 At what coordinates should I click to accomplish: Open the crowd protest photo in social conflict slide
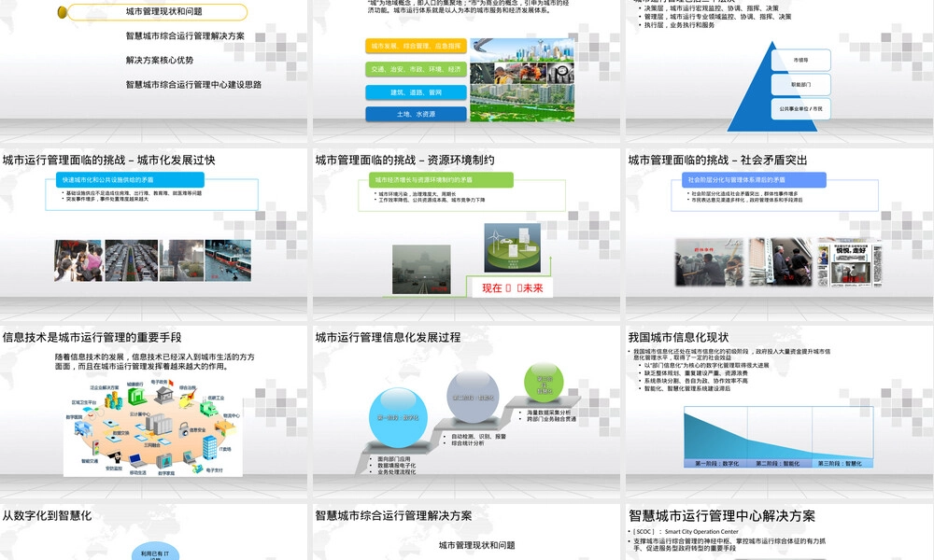[710, 262]
